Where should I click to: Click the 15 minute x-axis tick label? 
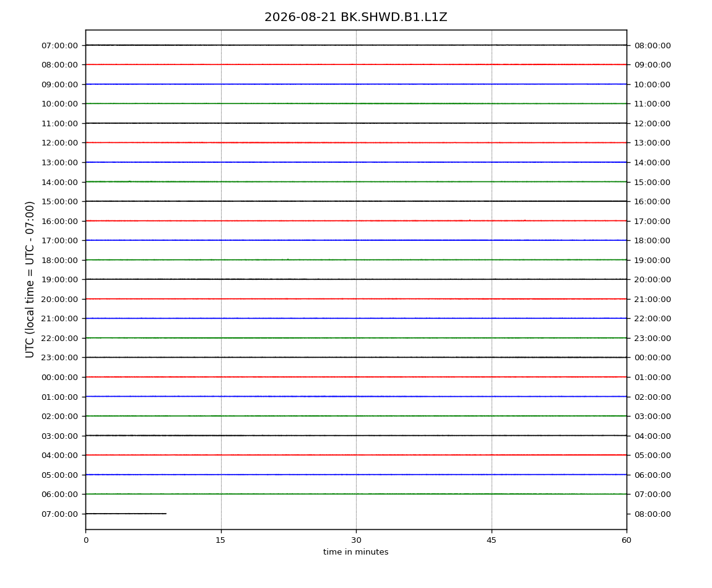point(220,540)
